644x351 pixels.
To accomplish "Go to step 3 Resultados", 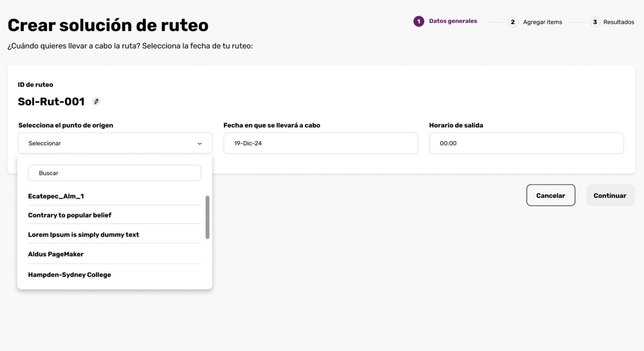I will tap(612, 22).
